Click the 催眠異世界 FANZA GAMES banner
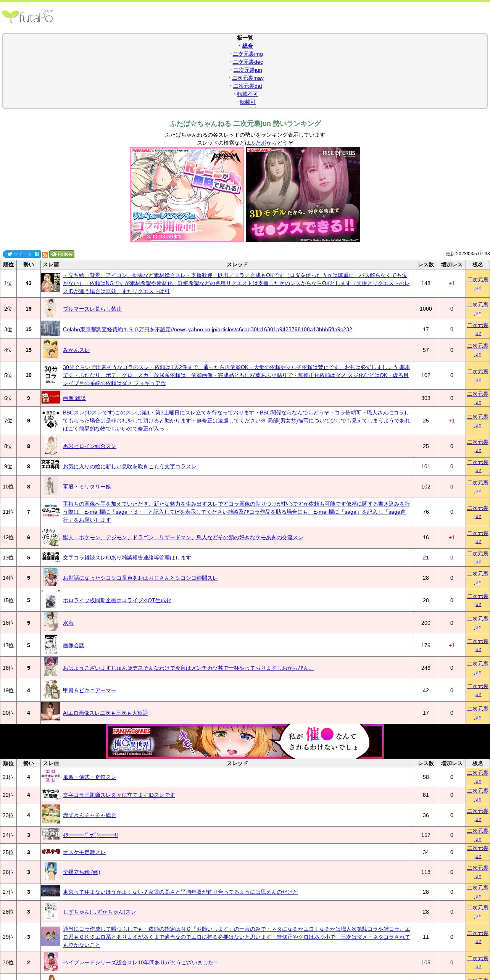This screenshot has width=490, height=980. point(245,741)
